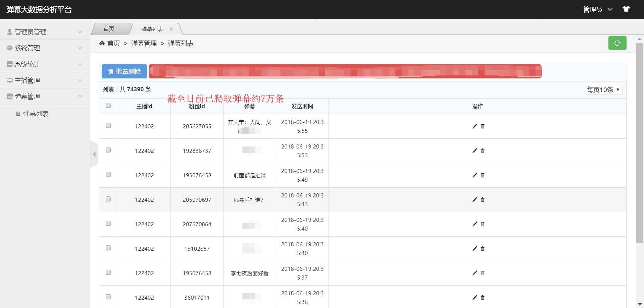Expand the 系统管理 sidebar menu
Viewport: 644px width, 308px height.
(x=45, y=48)
